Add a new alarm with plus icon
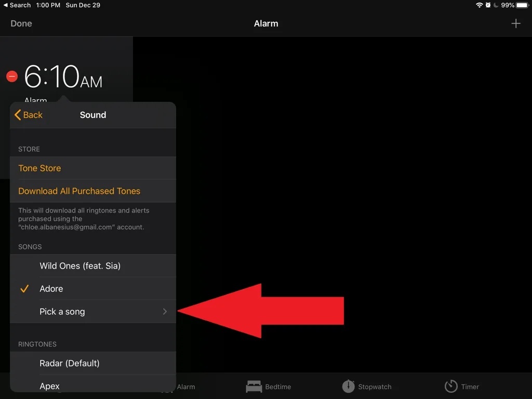532x399 pixels. 516,23
